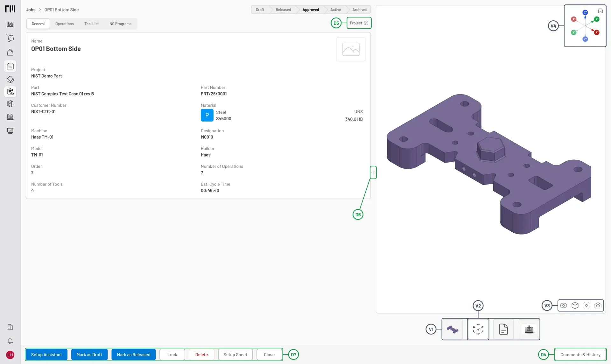Click the part name NIST Complex Test Case 01 rev B
611x364 pixels.
(62, 94)
